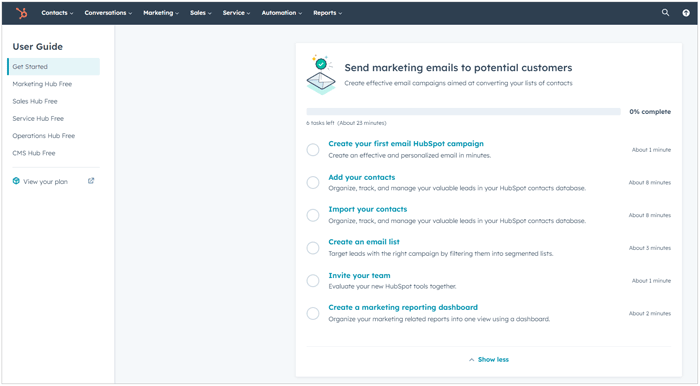Viewport: 700px width, 386px height.
Task: Collapse the list with Show less
Action: tap(489, 359)
